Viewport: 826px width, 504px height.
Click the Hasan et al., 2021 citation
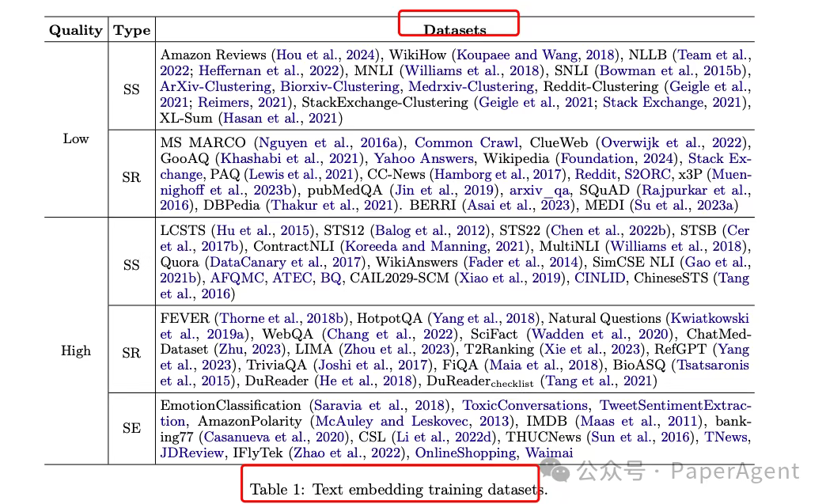coord(280,118)
